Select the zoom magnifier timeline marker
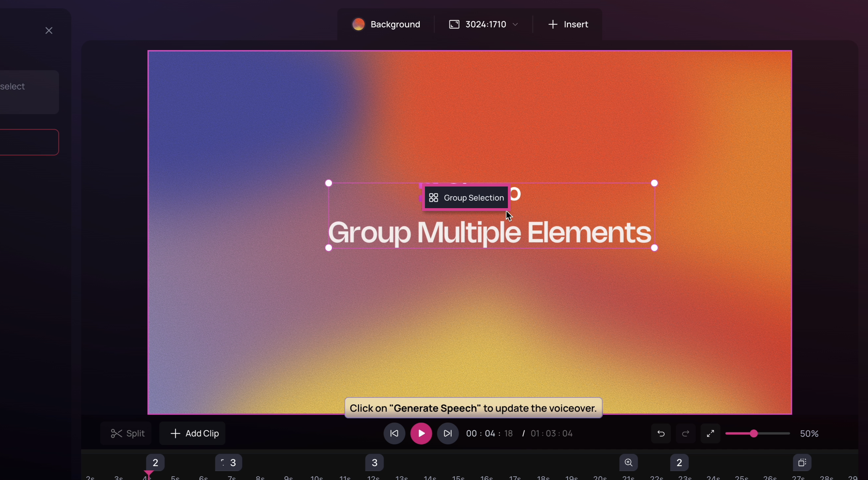 (x=628, y=463)
